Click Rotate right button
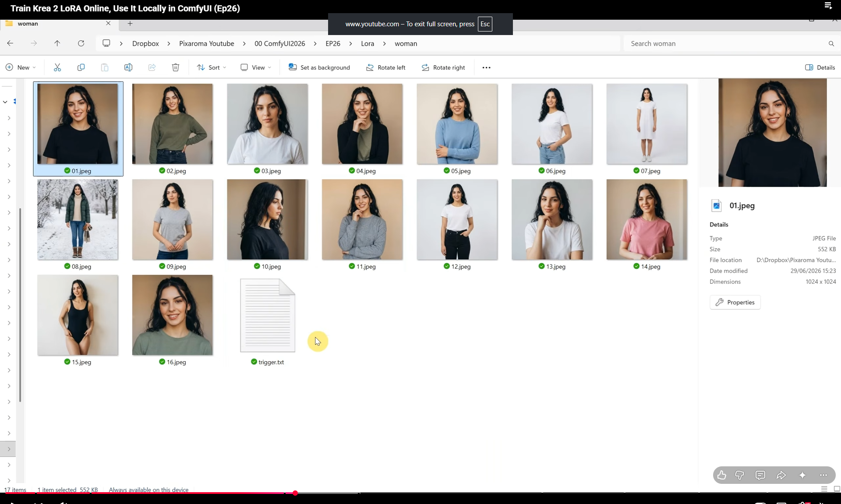 click(x=443, y=67)
